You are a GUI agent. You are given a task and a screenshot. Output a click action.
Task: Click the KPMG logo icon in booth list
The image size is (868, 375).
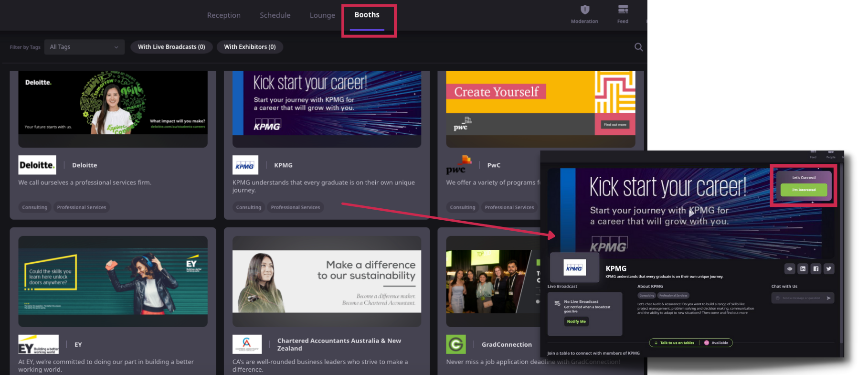coord(245,165)
